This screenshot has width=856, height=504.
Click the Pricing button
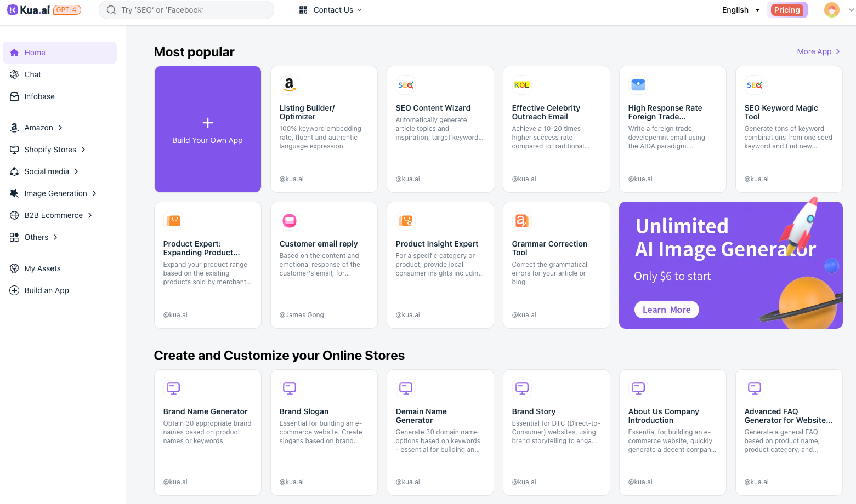[787, 10]
